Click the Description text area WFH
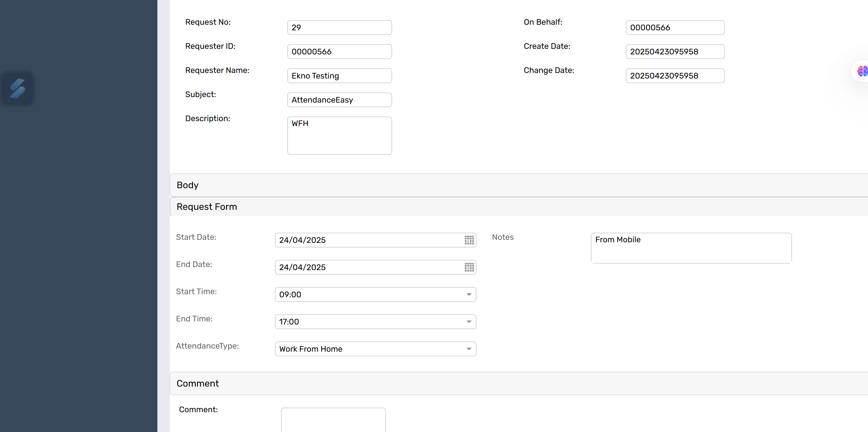This screenshot has height=432, width=868. (x=339, y=136)
